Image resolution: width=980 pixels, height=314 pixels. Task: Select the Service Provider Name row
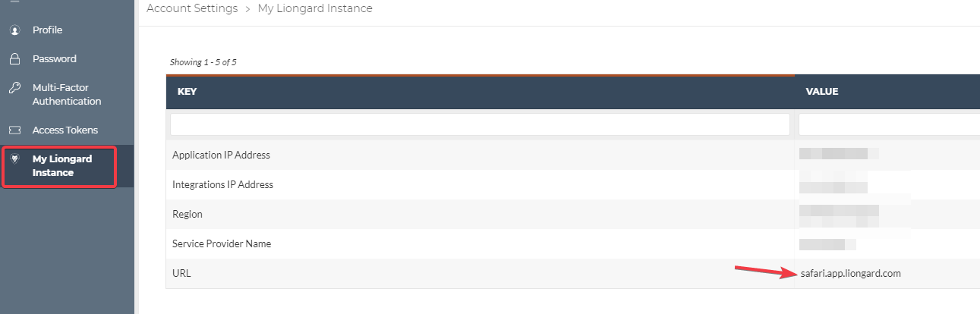[x=573, y=243]
